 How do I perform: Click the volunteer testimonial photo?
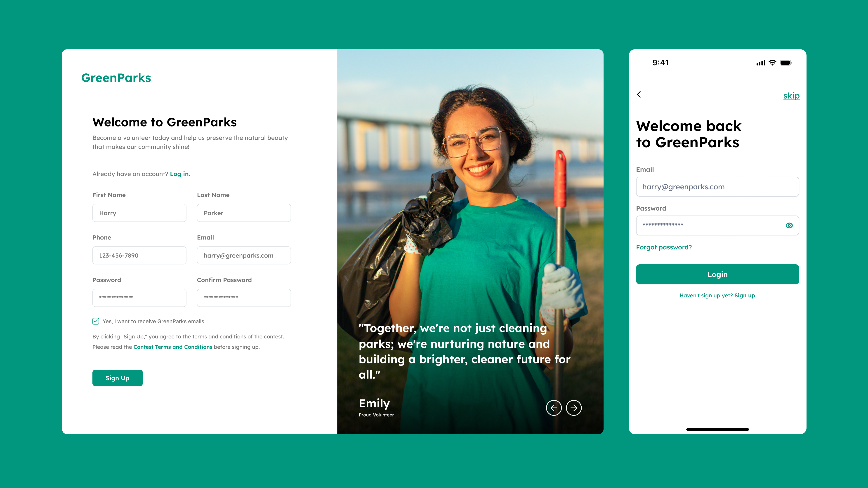tap(470, 242)
